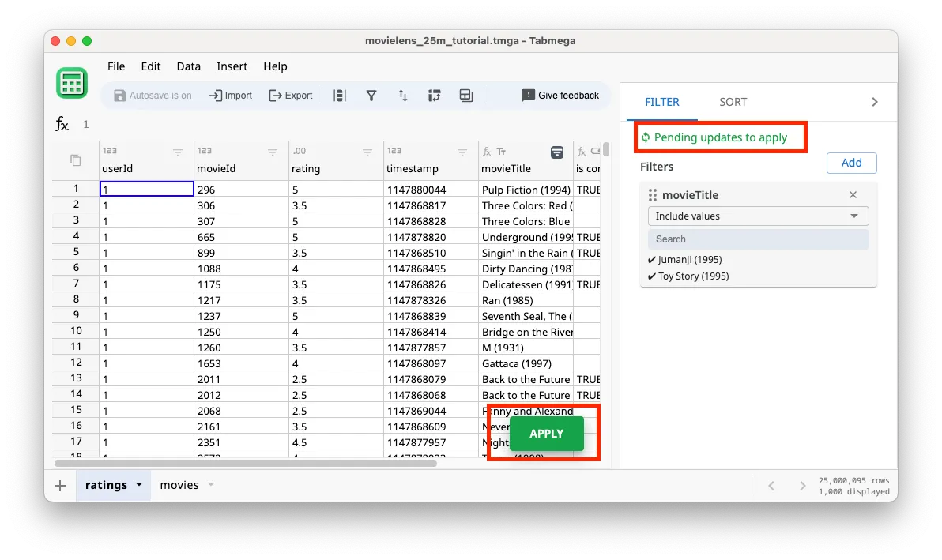Open the Data menu
This screenshot has width=942, height=560.
point(188,66)
